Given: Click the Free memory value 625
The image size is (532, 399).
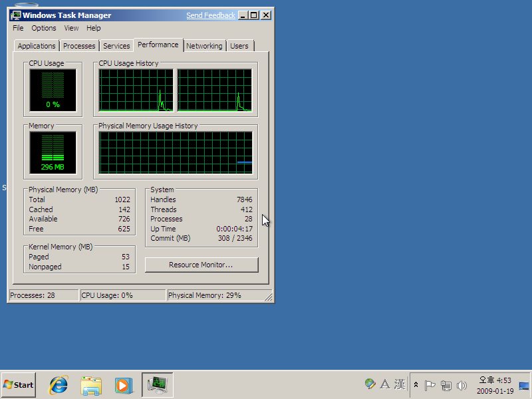Looking at the screenshot, I should click(x=124, y=229).
